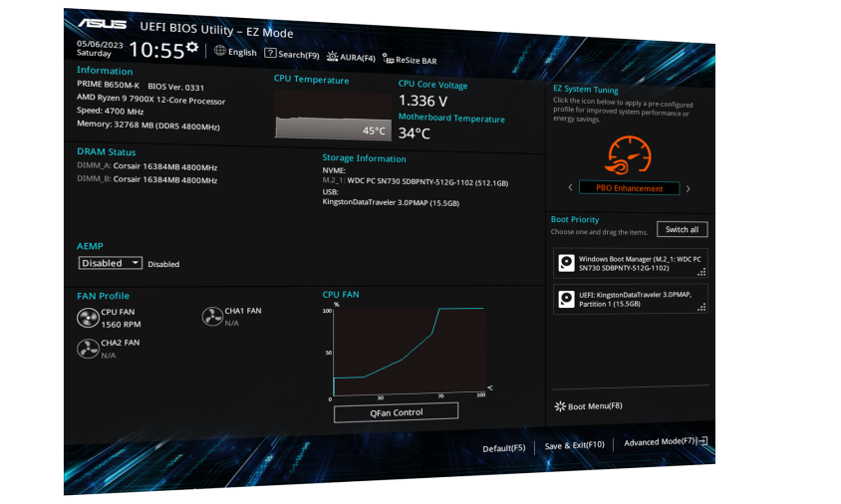Image resolution: width=841 pixels, height=504 pixels.
Task: Open Search(F9) from the top bar
Action: pos(292,54)
